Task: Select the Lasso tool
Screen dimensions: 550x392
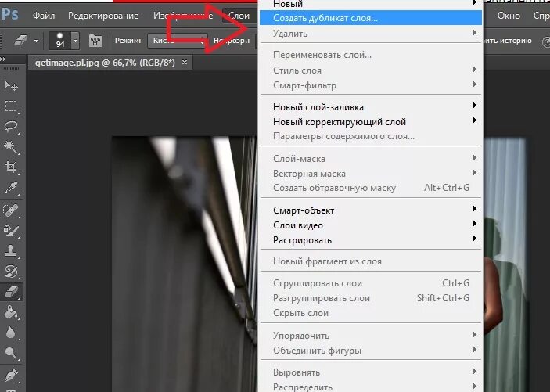Action: click(11, 126)
